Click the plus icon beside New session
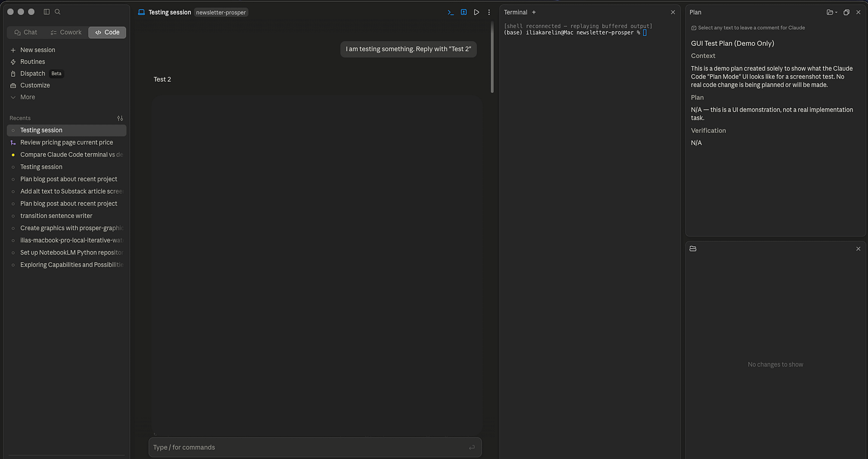 pos(13,50)
